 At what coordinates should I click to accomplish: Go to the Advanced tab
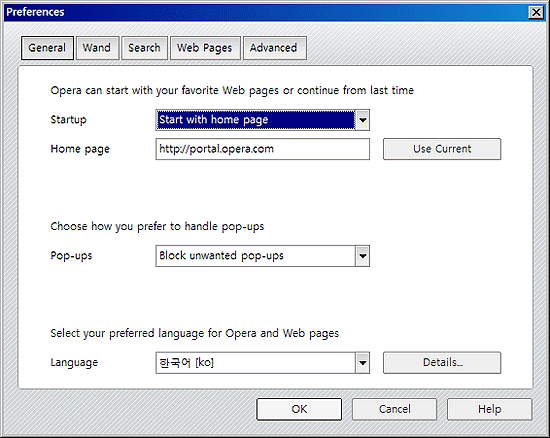tap(275, 48)
